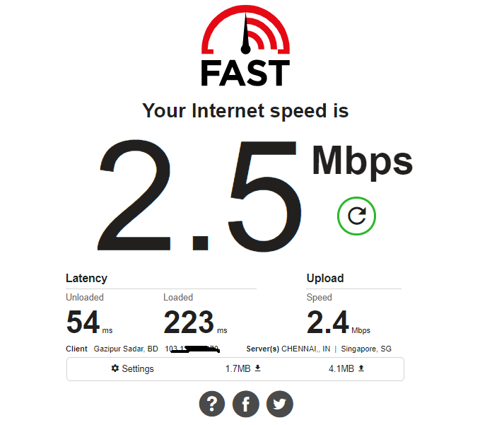The image size is (504, 425).
Task: Share results via Facebook icon
Action: pyautogui.click(x=246, y=404)
